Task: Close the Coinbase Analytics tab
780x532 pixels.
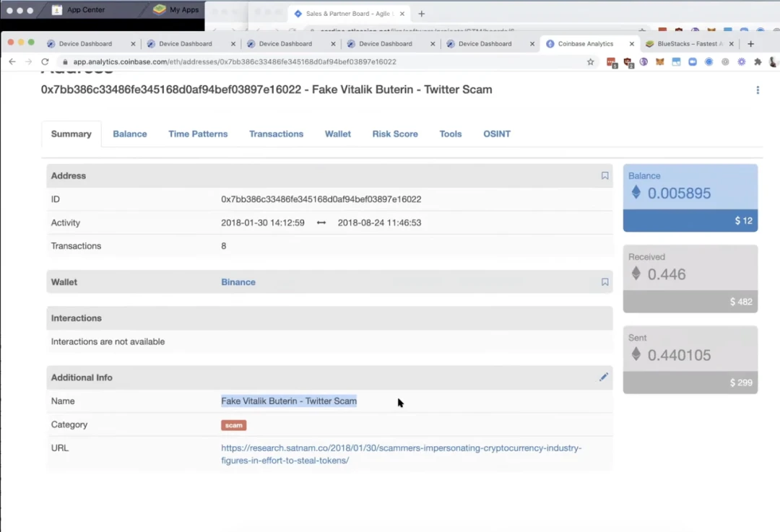Action: pos(632,44)
